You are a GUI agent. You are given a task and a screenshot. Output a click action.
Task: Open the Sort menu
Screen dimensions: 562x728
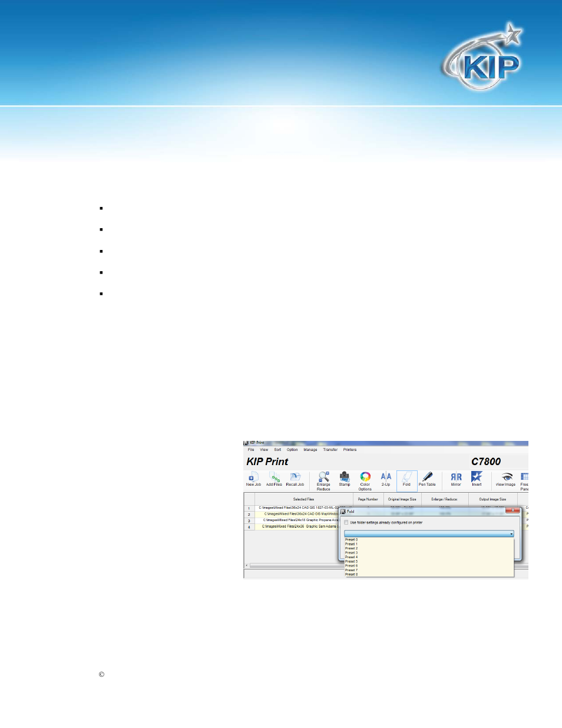[x=277, y=450]
